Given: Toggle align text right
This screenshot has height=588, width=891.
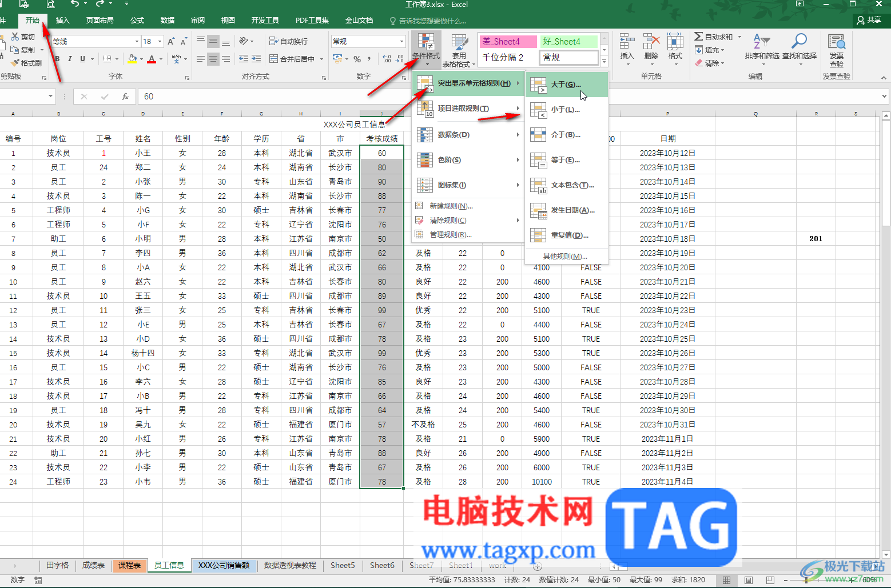Looking at the screenshot, I should point(226,59).
